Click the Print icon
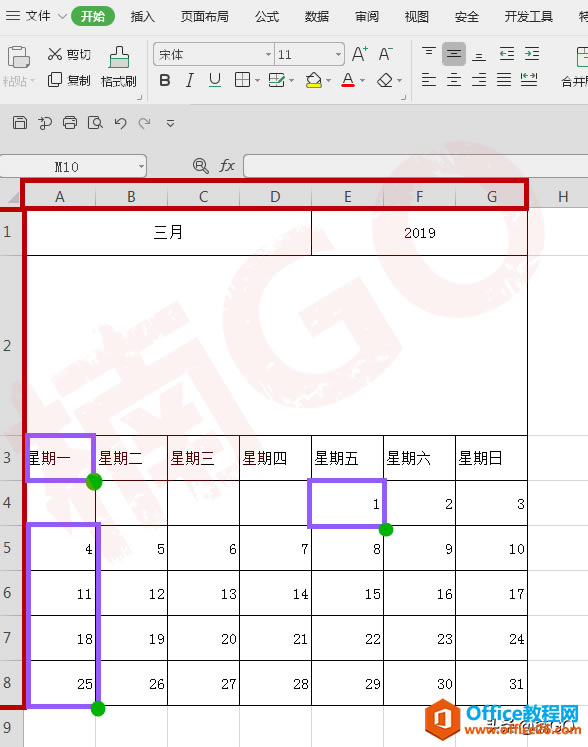This screenshot has width=588, height=747. (x=70, y=123)
